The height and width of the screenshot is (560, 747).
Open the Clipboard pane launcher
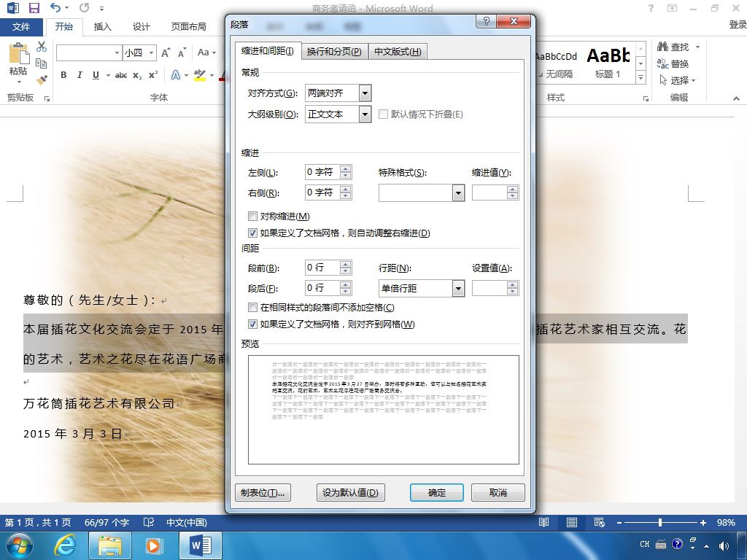click(x=47, y=98)
